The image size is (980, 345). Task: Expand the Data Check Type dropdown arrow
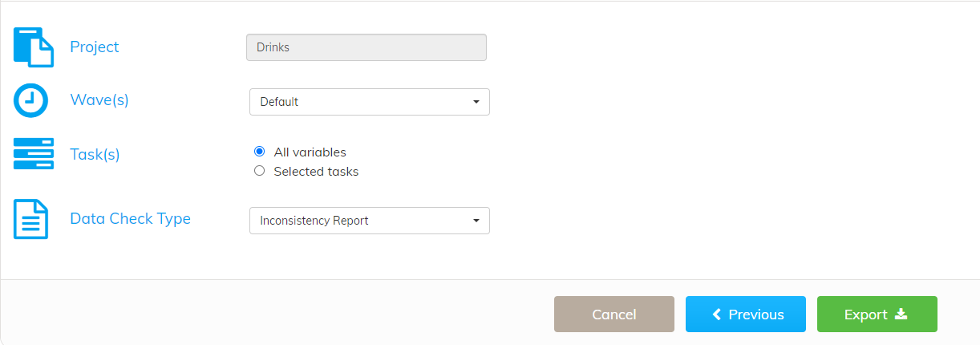point(476,221)
